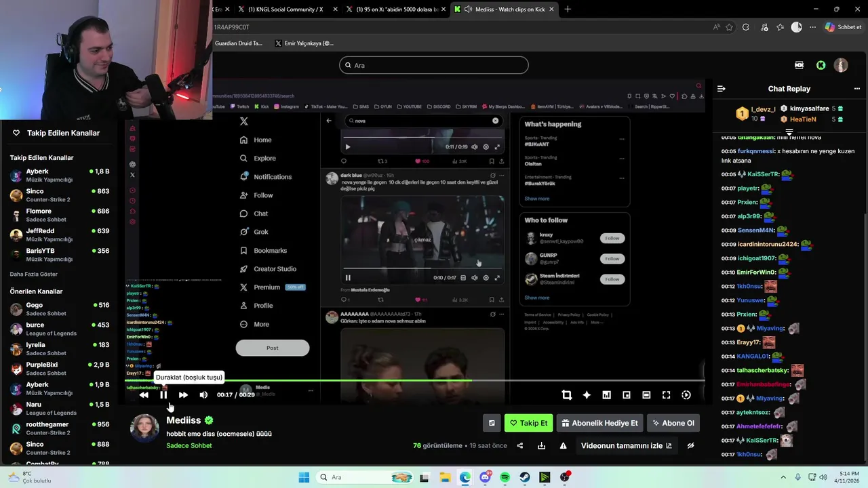Select the Mediiss Watch clips on Kick tab
Screen dimensions: 868x488
505,9
